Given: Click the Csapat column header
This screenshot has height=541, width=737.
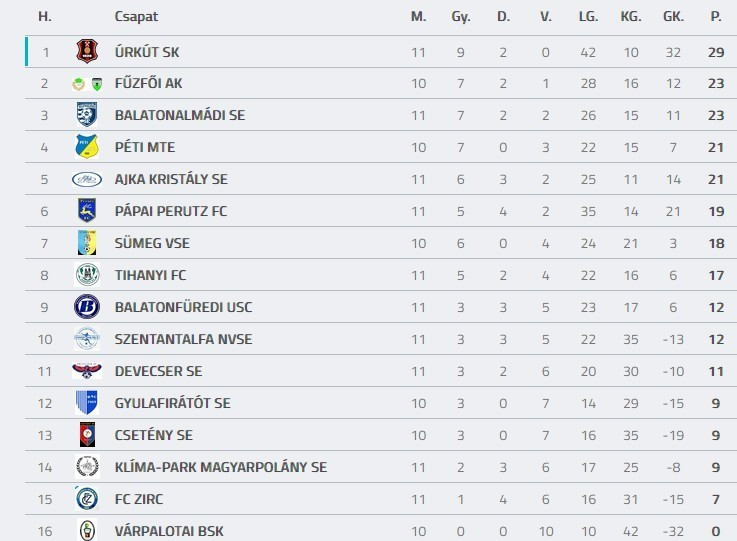Looking at the screenshot, I should (136, 17).
